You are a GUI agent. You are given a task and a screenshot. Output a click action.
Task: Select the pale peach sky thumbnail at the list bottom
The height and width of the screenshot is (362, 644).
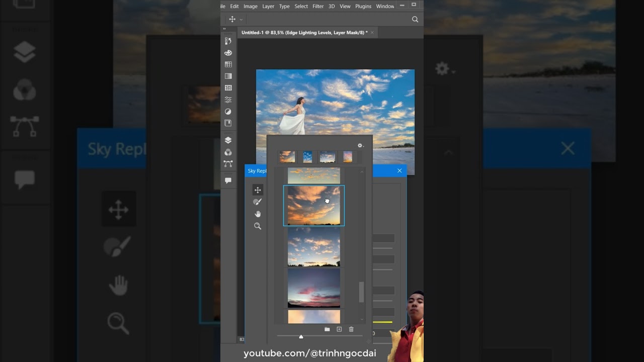point(314,316)
